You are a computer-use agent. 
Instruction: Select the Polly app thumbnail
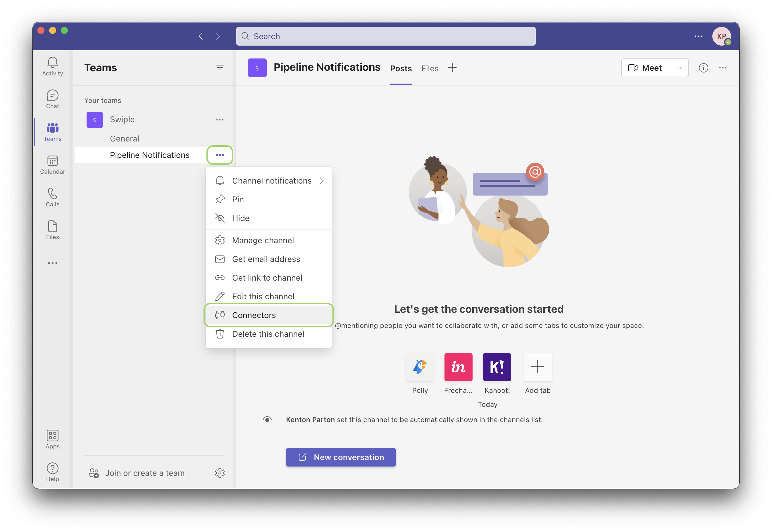pos(420,367)
